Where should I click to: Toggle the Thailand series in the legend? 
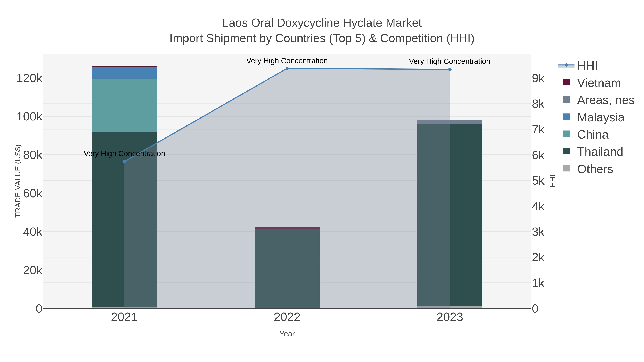593,152
